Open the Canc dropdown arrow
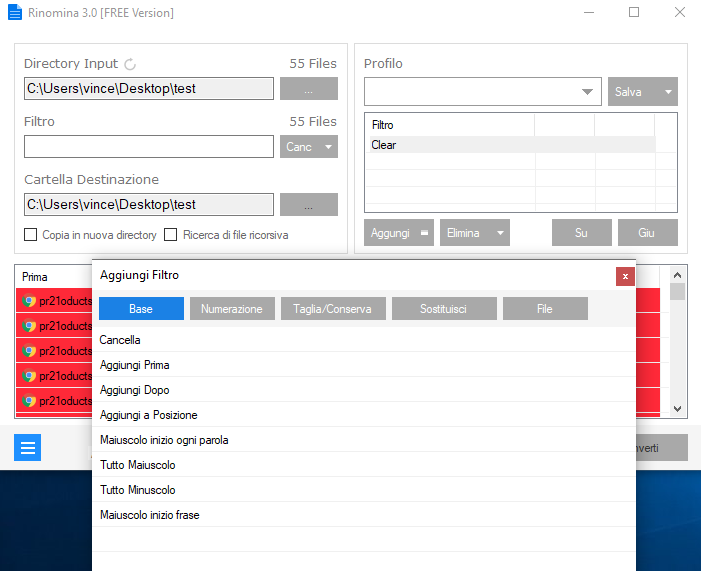Viewport: 701px width, 571px height. pyautogui.click(x=328, y=147)
